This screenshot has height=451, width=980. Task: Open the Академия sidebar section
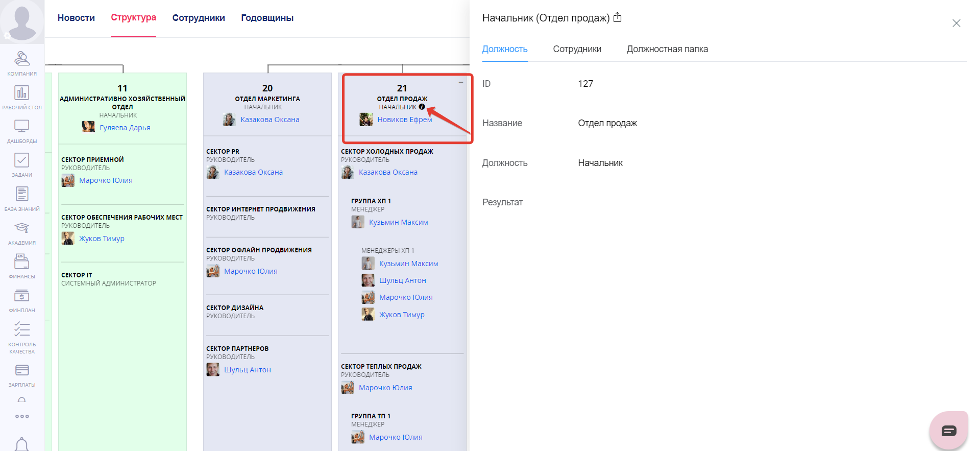coord(22,232)
